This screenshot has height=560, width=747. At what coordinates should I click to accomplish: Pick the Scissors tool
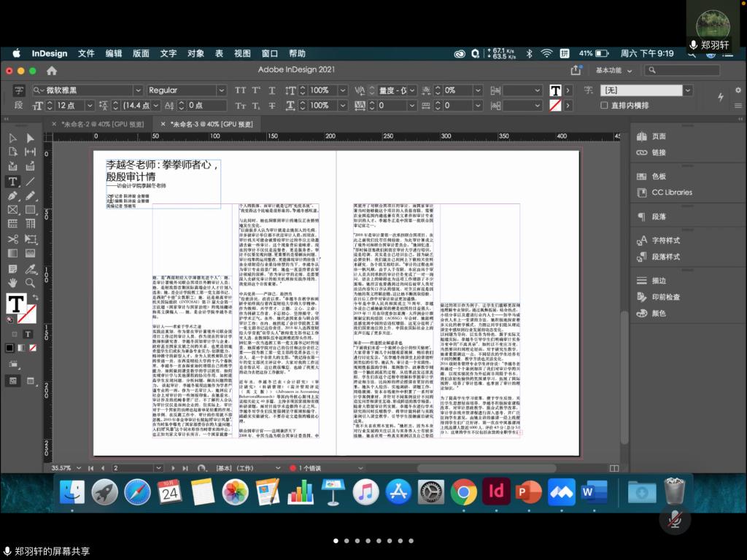(12, 238)
